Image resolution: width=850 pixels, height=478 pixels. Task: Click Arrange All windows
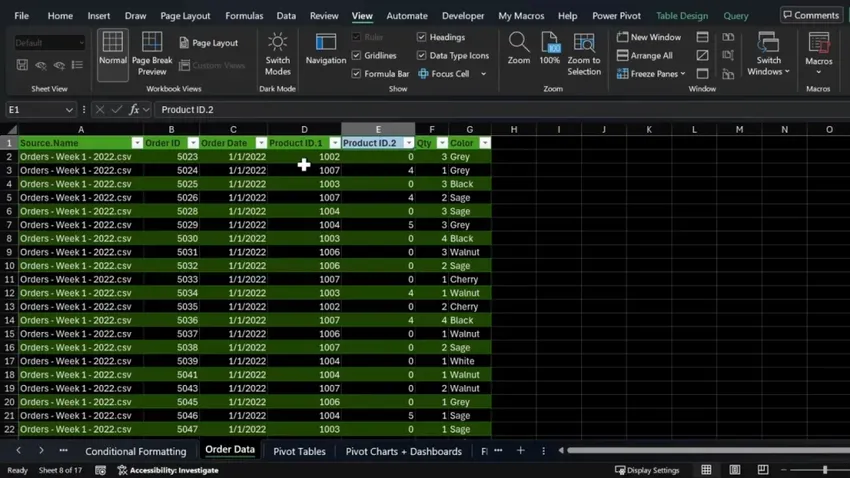(x=645, y=55)
